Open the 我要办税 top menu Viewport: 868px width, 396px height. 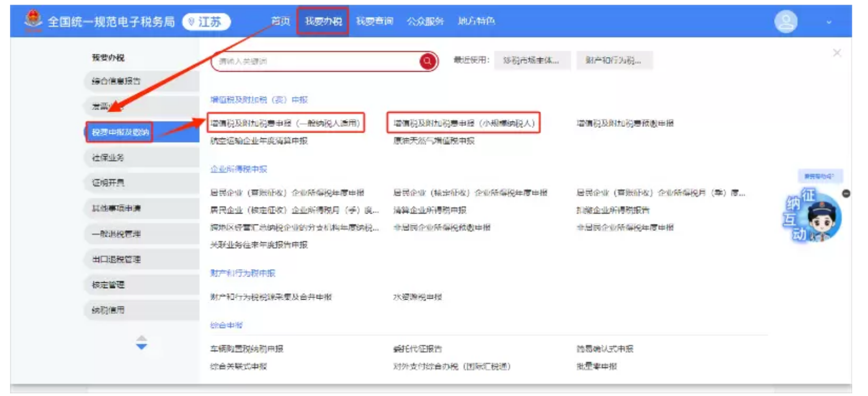tap(323, 21)
